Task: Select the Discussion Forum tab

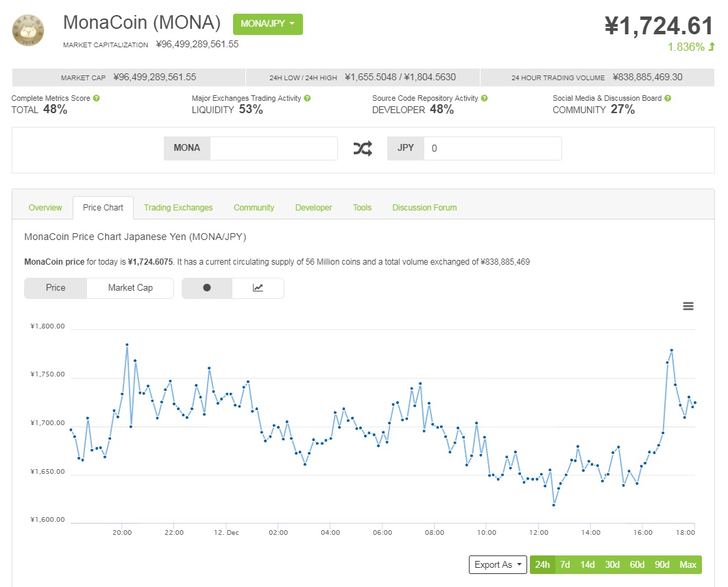Action: click(x=424, y=207)
